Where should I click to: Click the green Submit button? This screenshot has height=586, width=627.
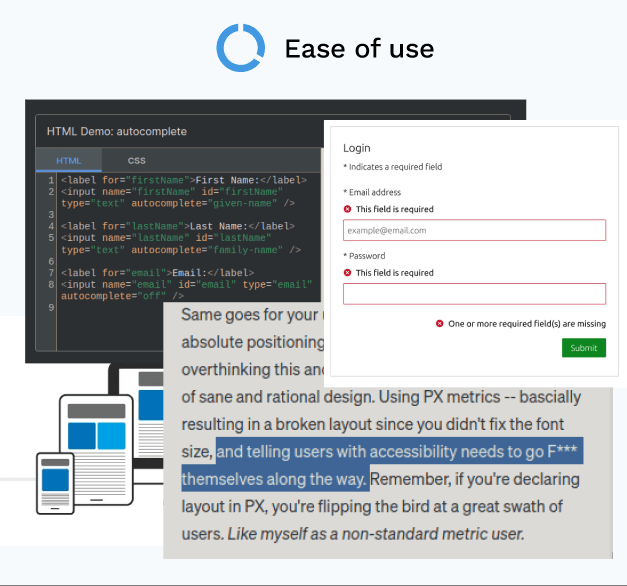(x=584, y=348)
